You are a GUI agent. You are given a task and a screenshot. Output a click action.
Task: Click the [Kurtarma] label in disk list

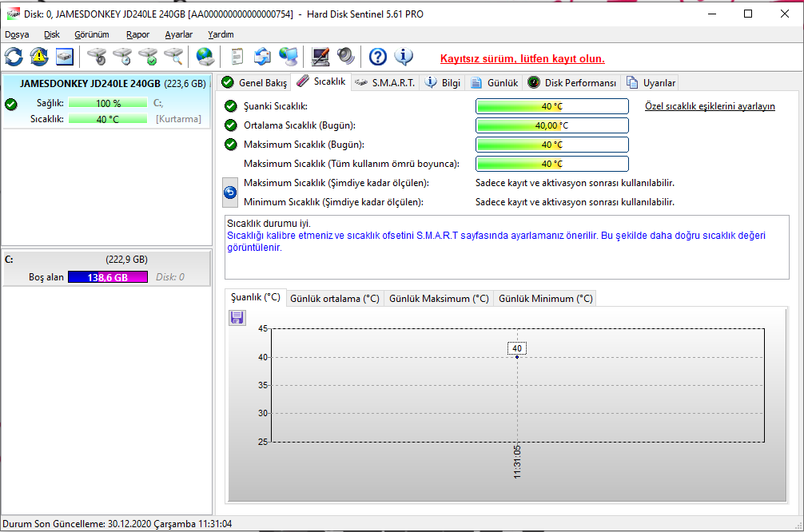pyautogui.click(x=178, y=119)
